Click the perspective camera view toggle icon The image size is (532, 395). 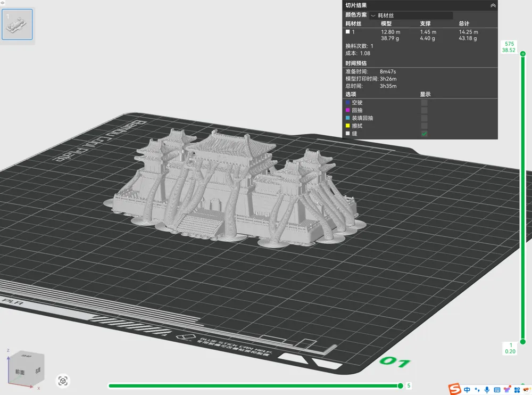coord(63,381)
